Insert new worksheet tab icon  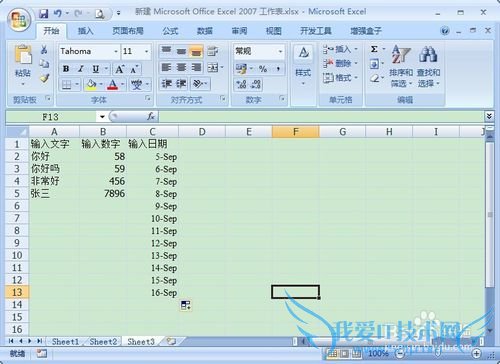pos(171,341)
